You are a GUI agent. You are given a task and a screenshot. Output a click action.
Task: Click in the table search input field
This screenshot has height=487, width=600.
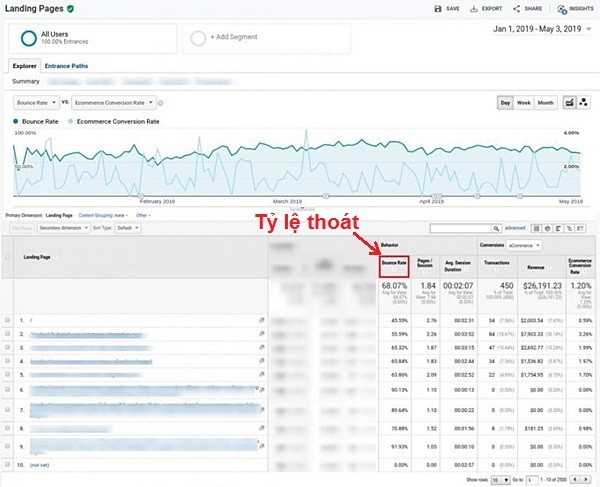pyautogui.click(x=461, y=228)
